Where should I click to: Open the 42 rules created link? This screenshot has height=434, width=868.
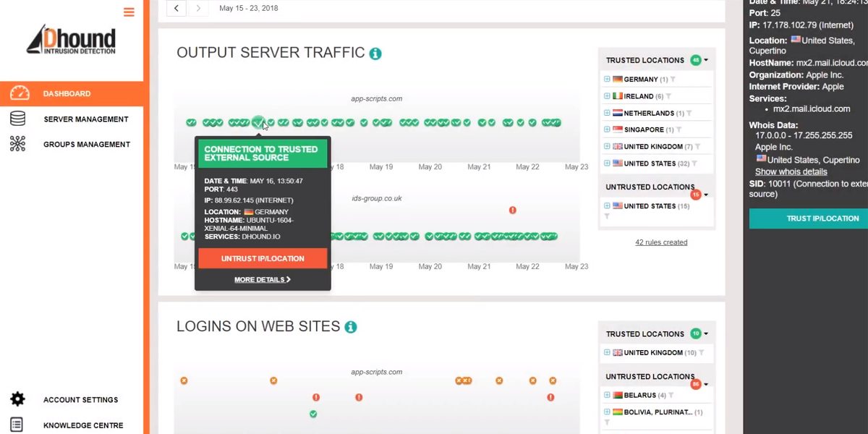coord(661,242)
